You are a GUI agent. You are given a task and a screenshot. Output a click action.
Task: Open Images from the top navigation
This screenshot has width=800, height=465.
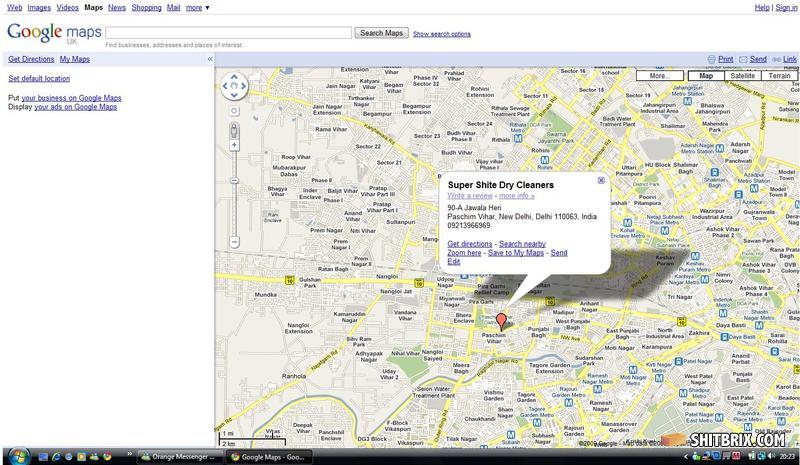coord(39,8)
